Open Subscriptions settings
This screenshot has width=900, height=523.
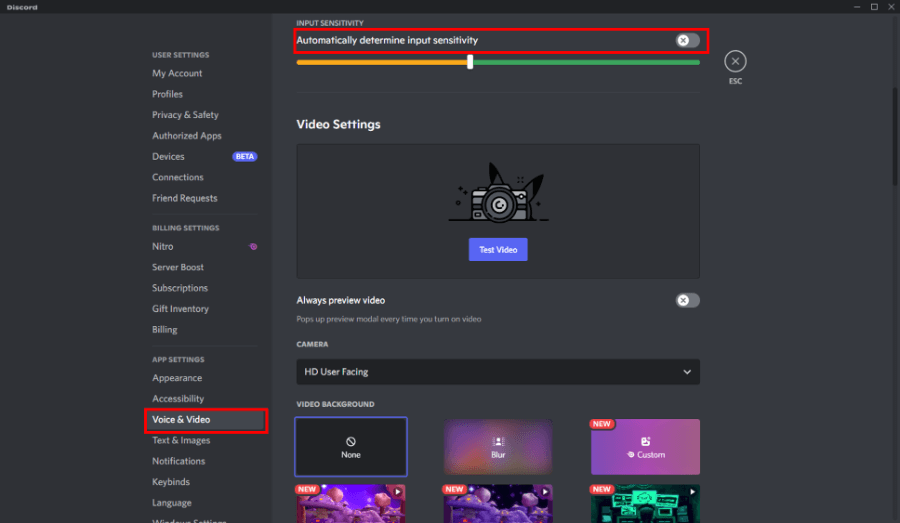click(180, 288)
